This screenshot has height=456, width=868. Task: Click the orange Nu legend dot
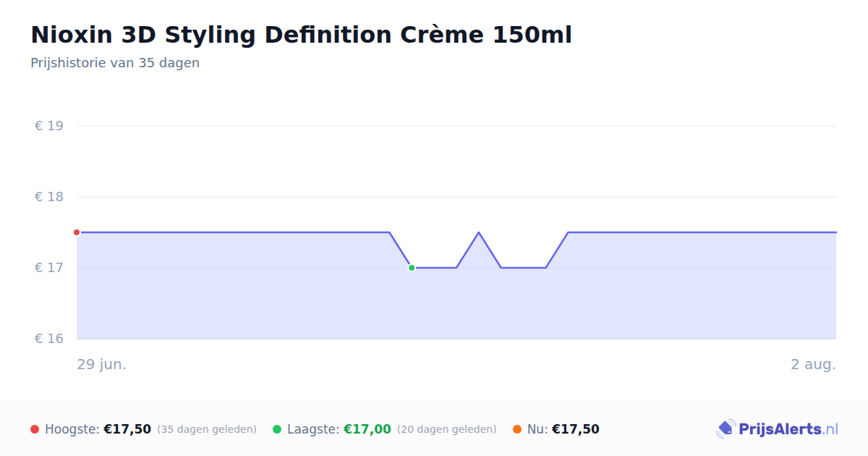517,429
